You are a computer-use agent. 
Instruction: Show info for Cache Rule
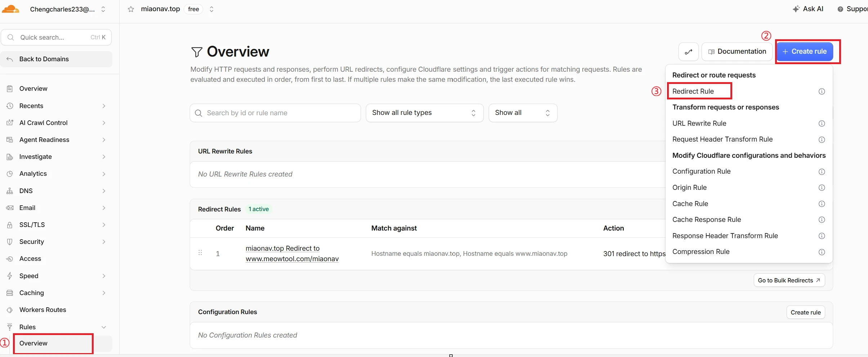point(822,204)
